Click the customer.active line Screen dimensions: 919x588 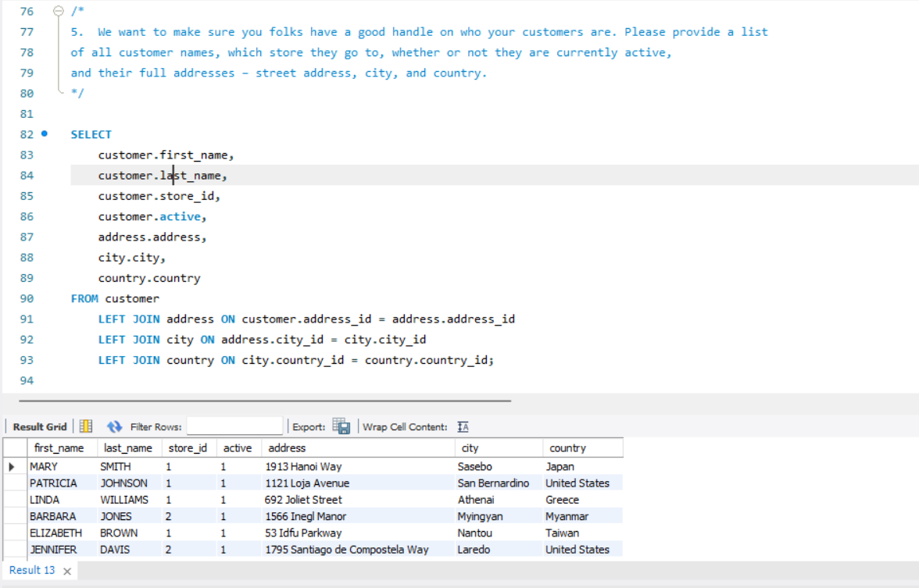[x=152, y=216]
